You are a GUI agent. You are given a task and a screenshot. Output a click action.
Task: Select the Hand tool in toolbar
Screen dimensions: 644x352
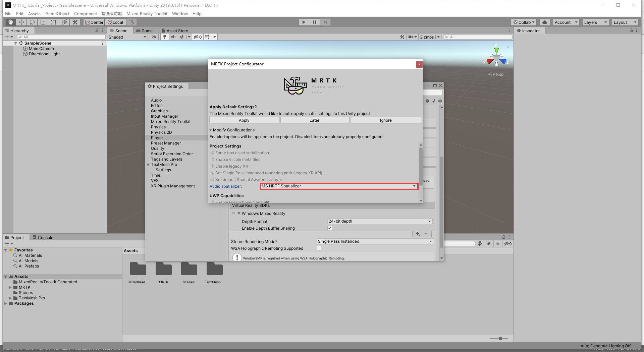point(11,22)
